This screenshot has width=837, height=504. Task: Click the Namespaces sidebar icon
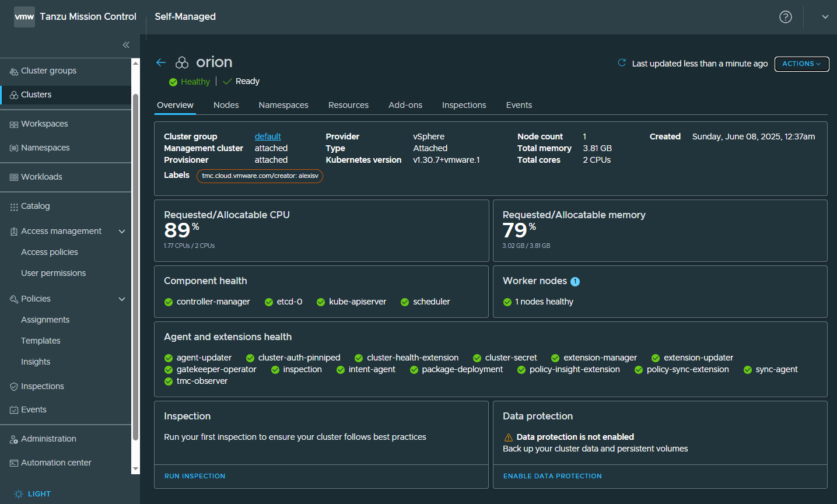(14, 148)
